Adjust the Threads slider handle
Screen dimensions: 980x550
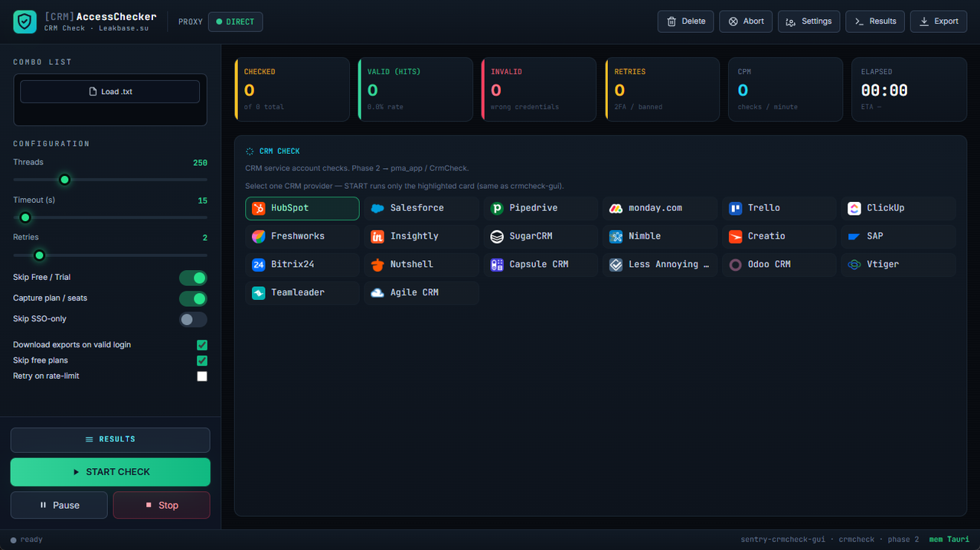pyautogui.click(x=64, y=180)
